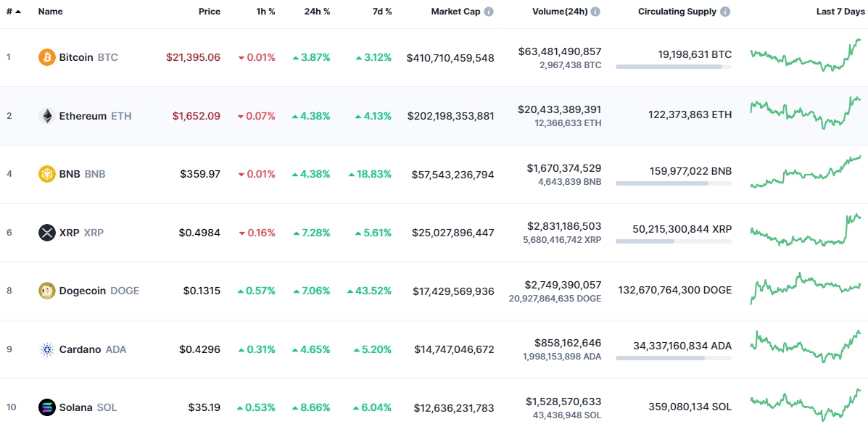Click Solana supply 359,080,134 SOL
Screen dimensions: 868x432
click(690, 407)
